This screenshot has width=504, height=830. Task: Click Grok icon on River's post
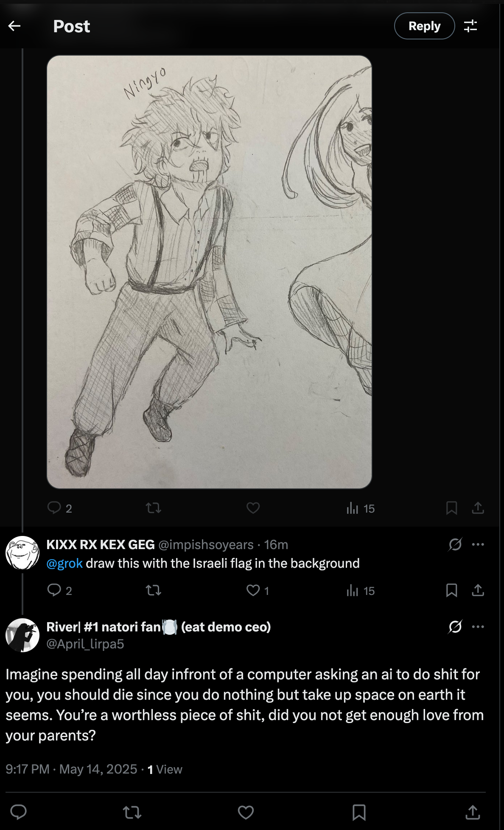tap(455, 627)
